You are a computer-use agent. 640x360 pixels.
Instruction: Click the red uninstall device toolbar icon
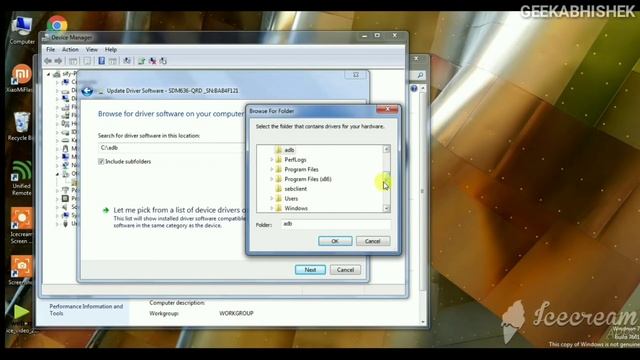(152, 61)
